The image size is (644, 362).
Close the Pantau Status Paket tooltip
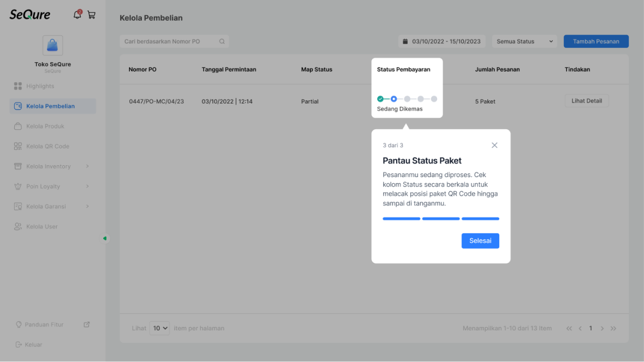[x=494, y=146]
